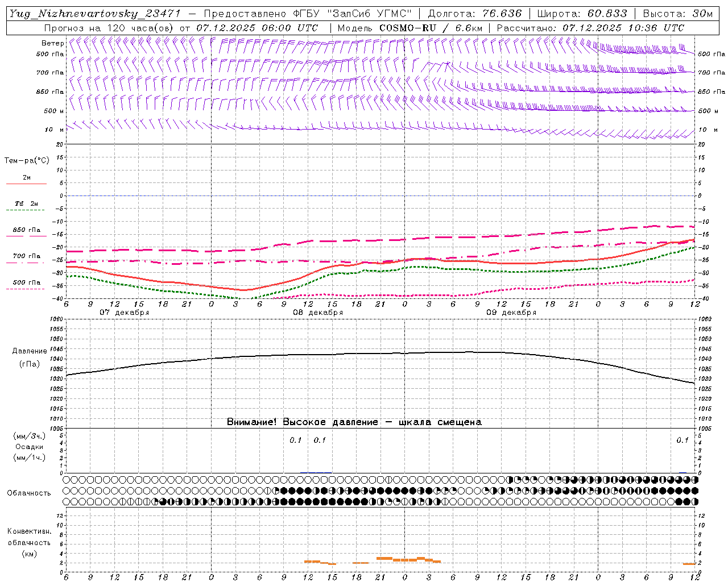
Task: Click the 'Высота: 30м' elevation text
Action: point(677,14)
